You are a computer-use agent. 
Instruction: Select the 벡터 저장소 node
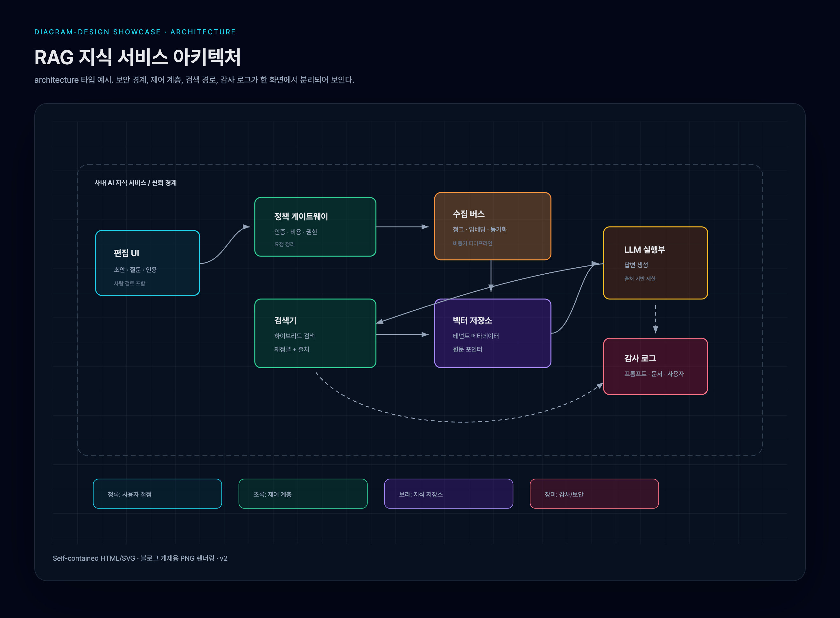point(493,333)
